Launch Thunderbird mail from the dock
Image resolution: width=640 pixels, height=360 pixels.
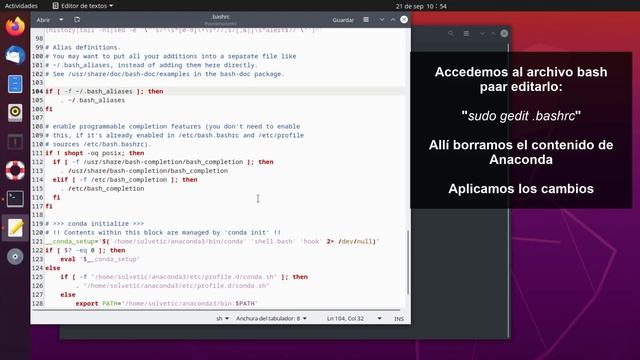(15, 55)
